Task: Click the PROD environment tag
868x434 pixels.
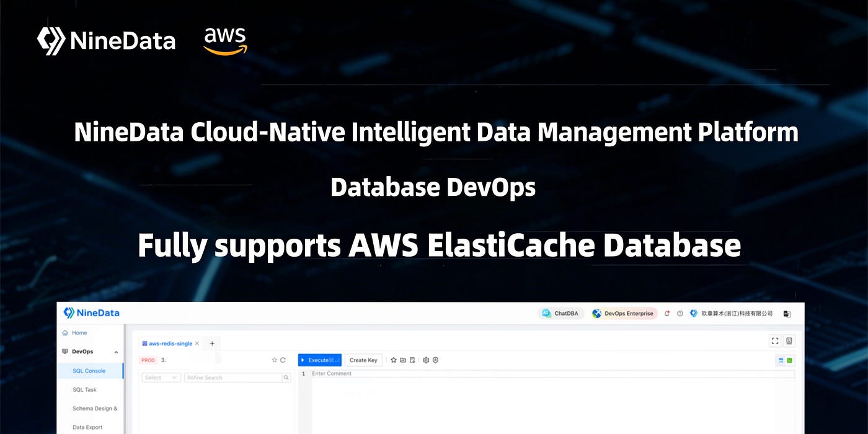Action: pyautogui.click(x=148, y=360)
